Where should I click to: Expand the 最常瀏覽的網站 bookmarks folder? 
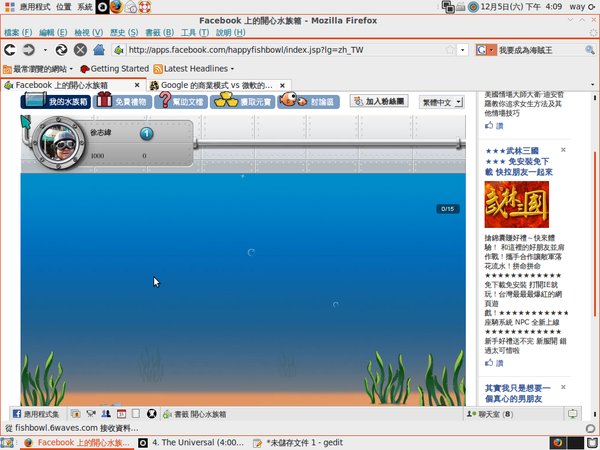pos(38,69)
